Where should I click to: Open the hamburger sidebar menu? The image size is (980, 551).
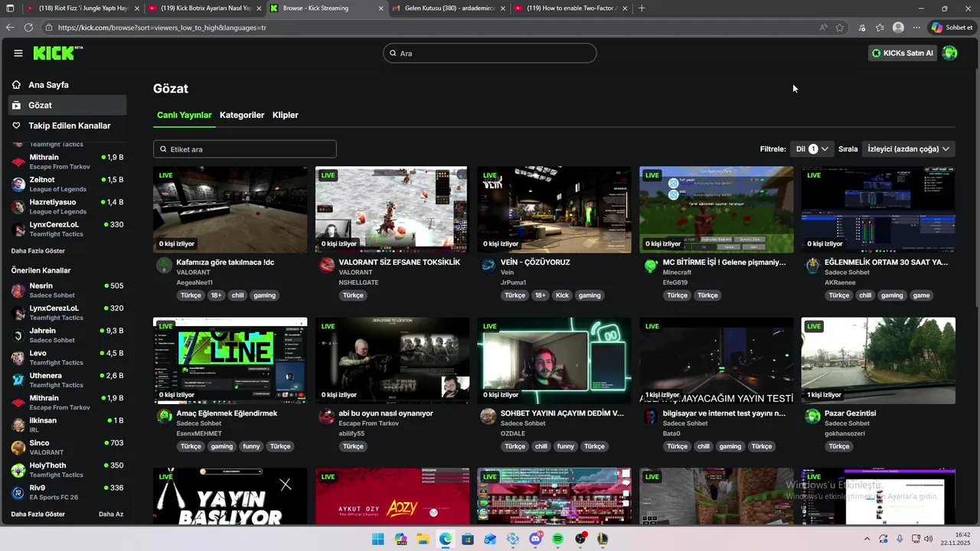(18, 53)
